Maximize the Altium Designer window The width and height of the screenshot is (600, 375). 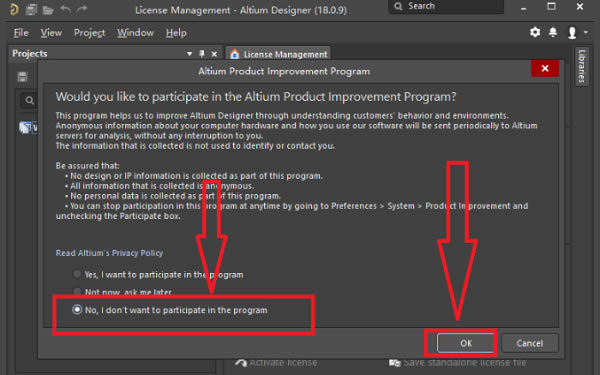click(551, 7)
